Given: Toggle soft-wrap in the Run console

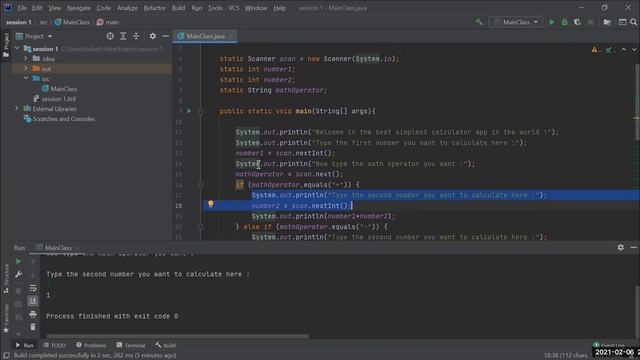Looking at the screenshot, I should tap(33, 288).
